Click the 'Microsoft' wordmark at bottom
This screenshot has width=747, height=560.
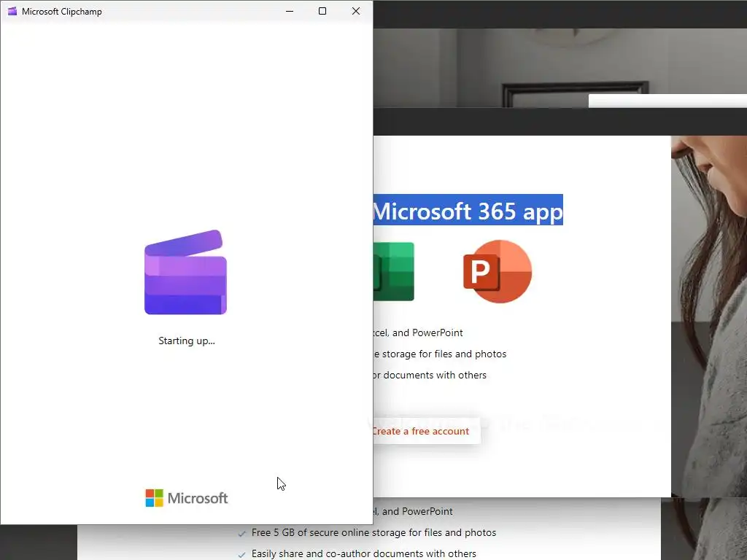tap(198, 498)
